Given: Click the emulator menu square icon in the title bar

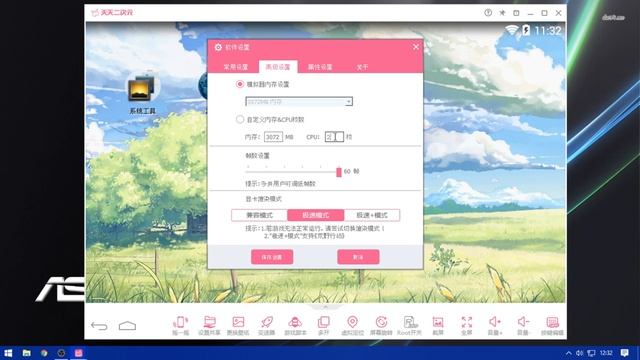Looking at the screenshot, I should [x=516, y=13].
